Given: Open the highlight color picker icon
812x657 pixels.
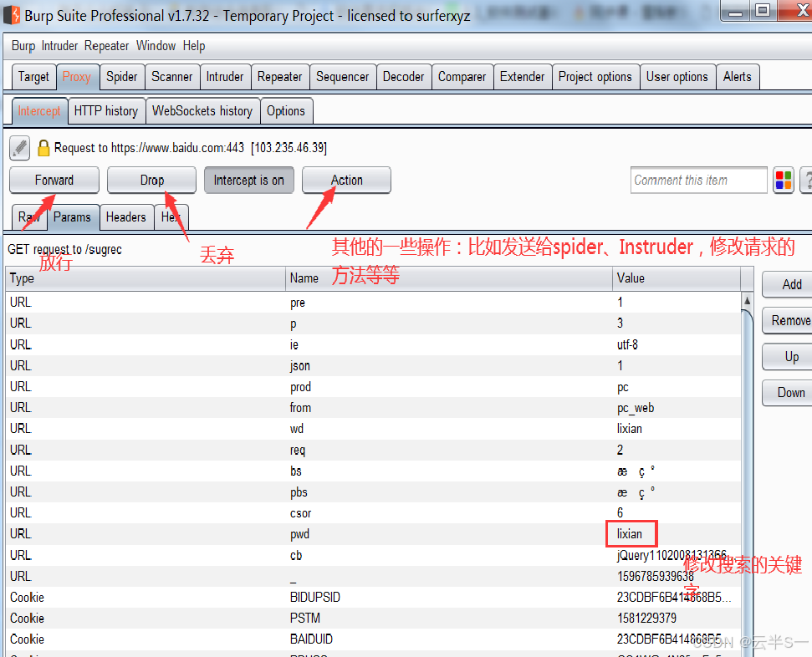Looking at the screenshot, I should coord(784,181).
